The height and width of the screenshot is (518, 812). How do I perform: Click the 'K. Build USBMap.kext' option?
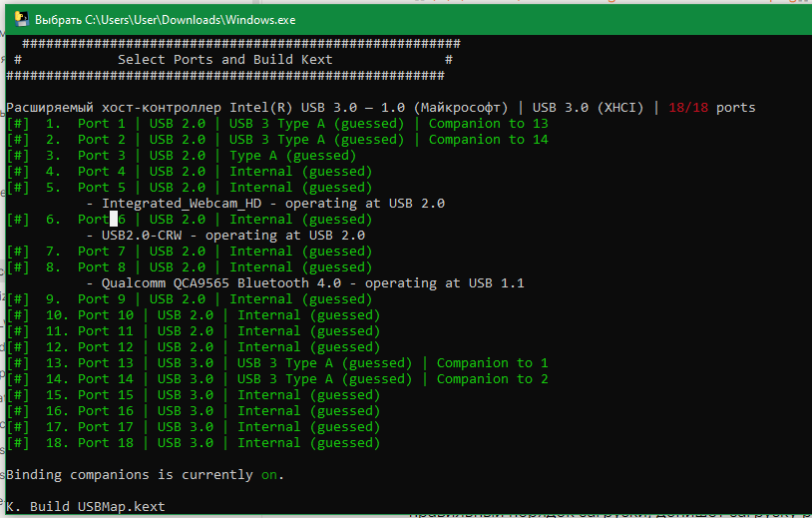(86, 507)
